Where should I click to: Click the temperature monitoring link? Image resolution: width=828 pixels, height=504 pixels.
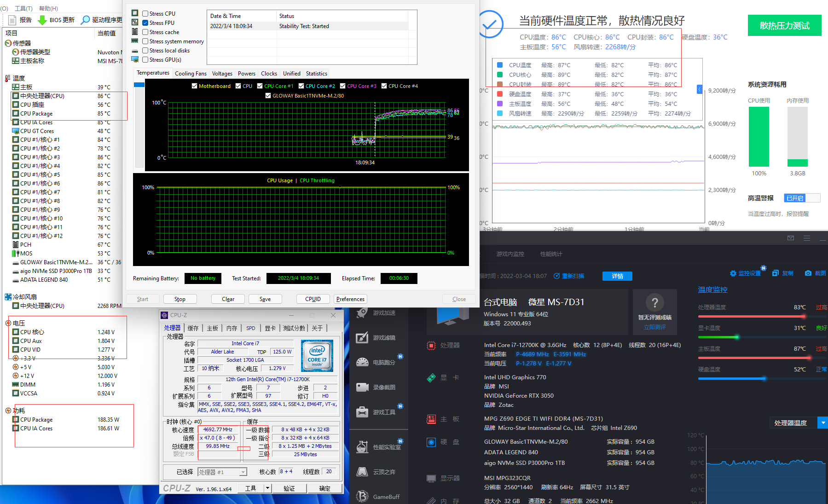pos(713,290)
